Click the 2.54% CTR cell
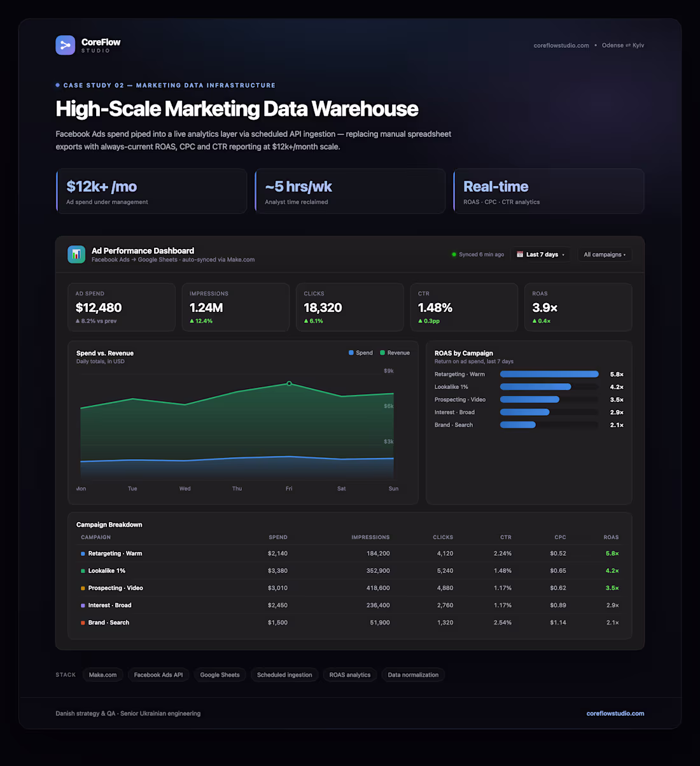 click(503, 623)
